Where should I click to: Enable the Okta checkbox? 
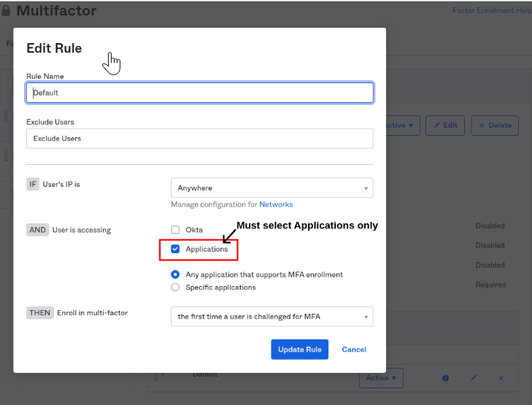click(175, 230)
